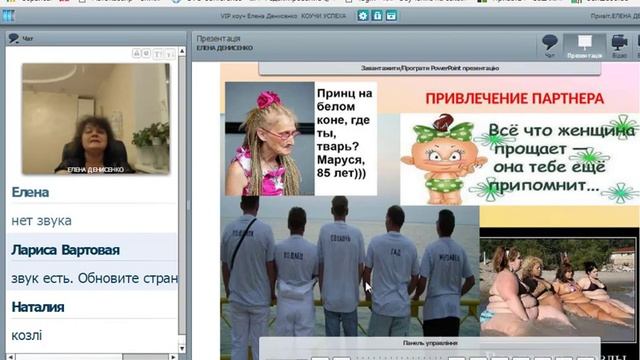The image size is (640, 360).
Task: Click message 'звук есть. Обновите стран'
Action: [x=95, y=278]
